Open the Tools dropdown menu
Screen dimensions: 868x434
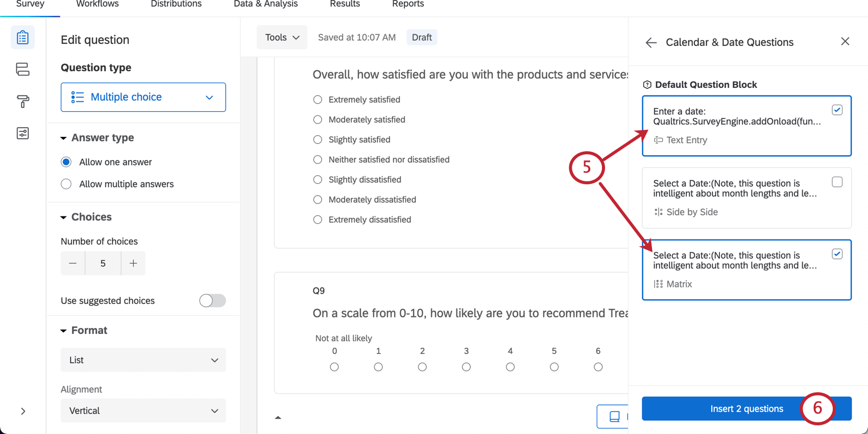click(282, 37)
